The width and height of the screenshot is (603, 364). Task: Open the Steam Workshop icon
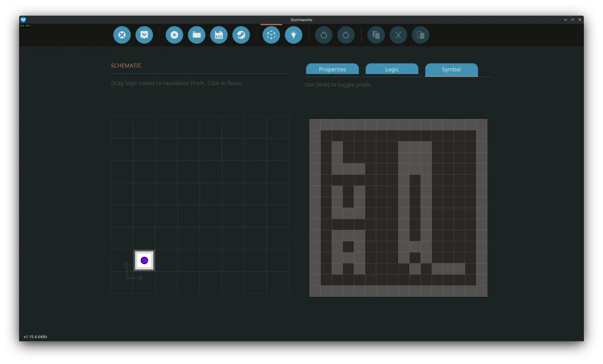point(241,35)
